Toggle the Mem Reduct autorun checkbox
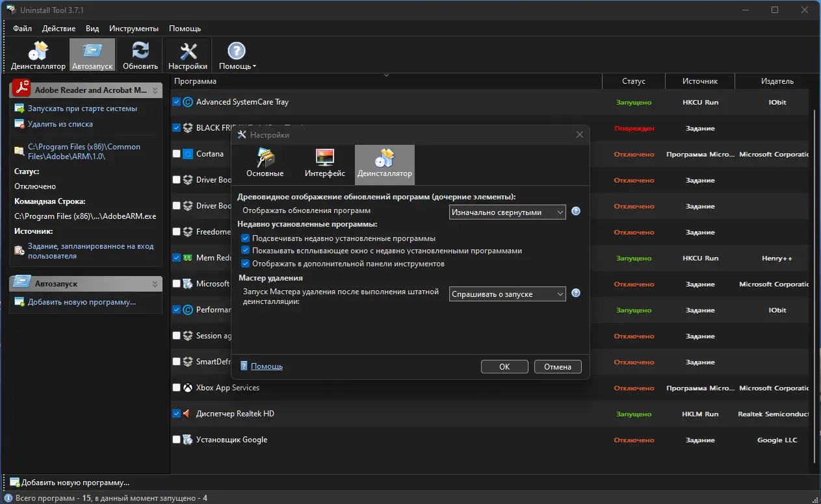 click(176, 258)
